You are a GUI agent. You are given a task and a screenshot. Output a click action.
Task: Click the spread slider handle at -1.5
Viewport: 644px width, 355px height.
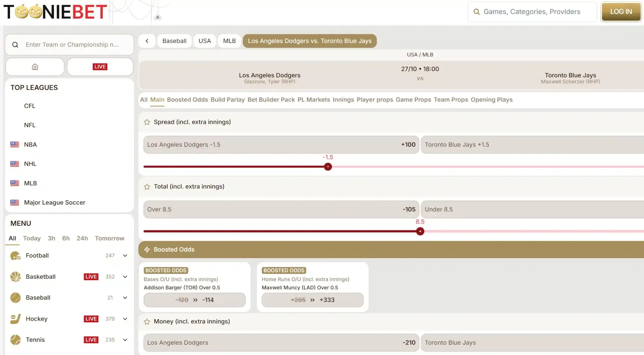coord(328,167)
